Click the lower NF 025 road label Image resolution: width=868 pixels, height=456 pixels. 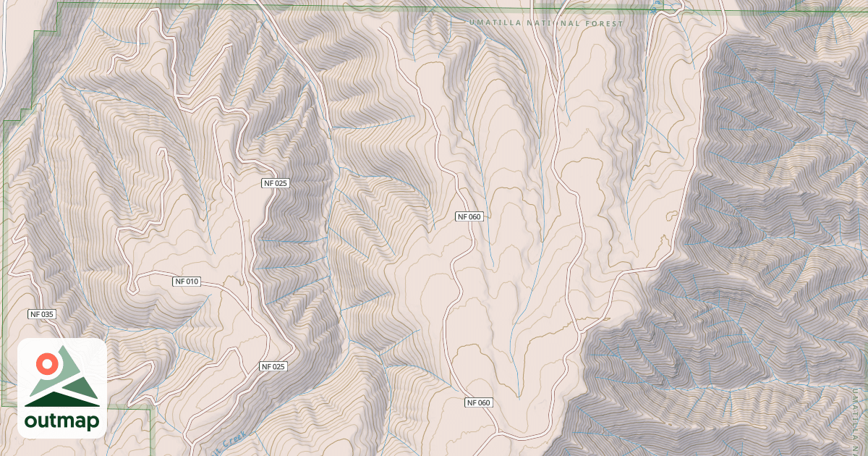point(273,366)
